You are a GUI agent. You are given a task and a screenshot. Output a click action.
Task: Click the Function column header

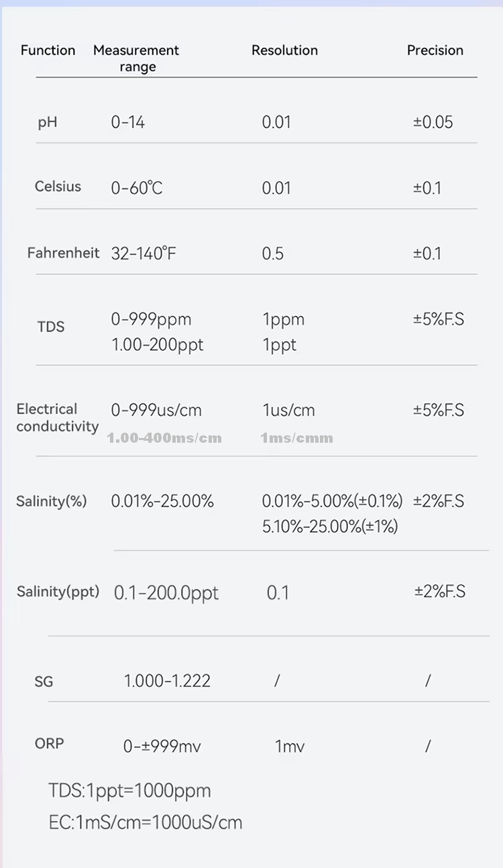pos(48,50)
